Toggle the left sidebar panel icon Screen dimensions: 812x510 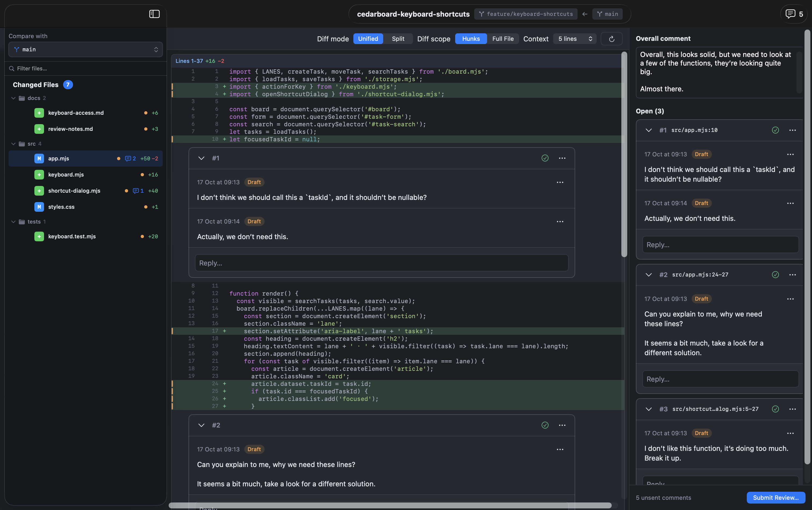[154, 14]
